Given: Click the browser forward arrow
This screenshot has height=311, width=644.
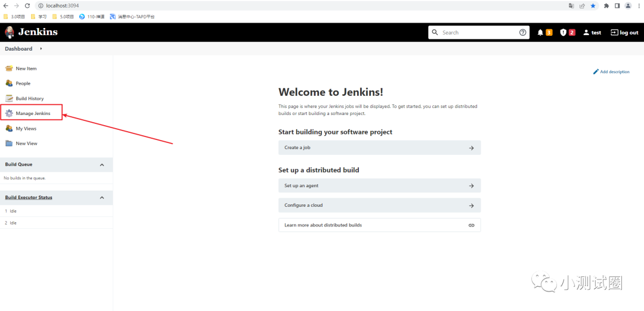Looking at the screenshot, I should click(17, 6).
